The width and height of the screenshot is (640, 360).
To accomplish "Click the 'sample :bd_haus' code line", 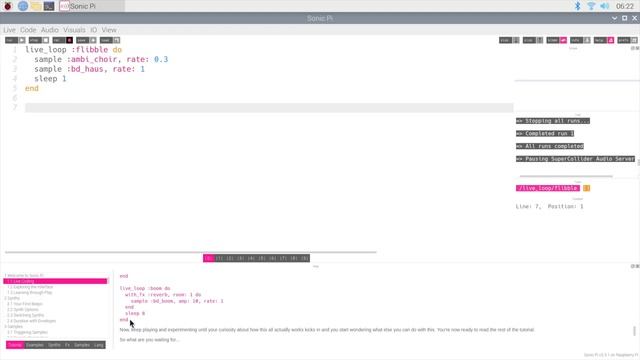I will [x=89, y=69].
